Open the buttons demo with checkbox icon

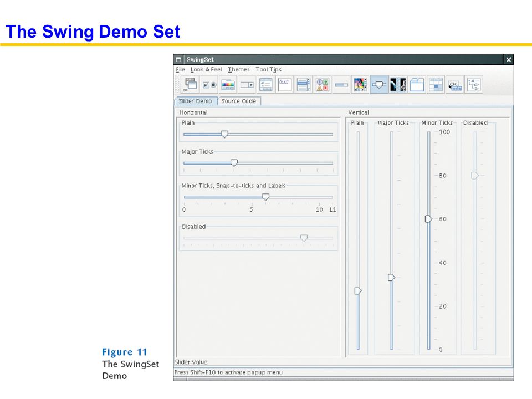coord(209,84)
